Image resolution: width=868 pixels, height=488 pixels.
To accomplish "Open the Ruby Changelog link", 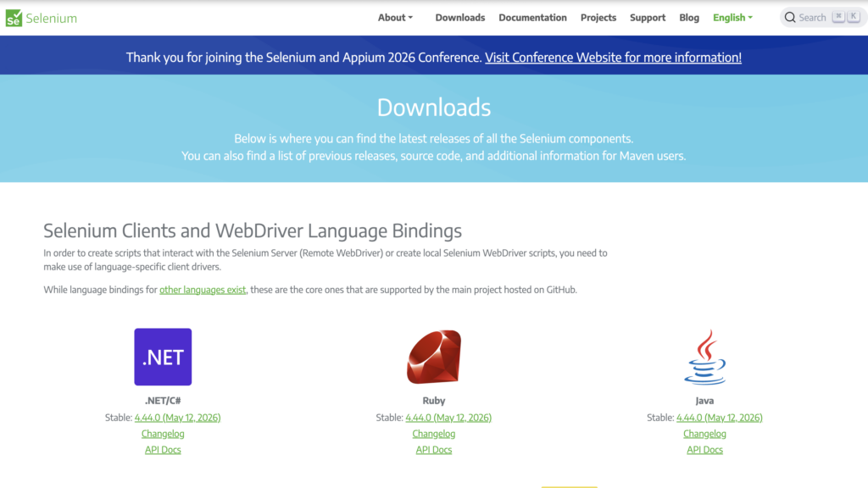I will coord(434,434).
